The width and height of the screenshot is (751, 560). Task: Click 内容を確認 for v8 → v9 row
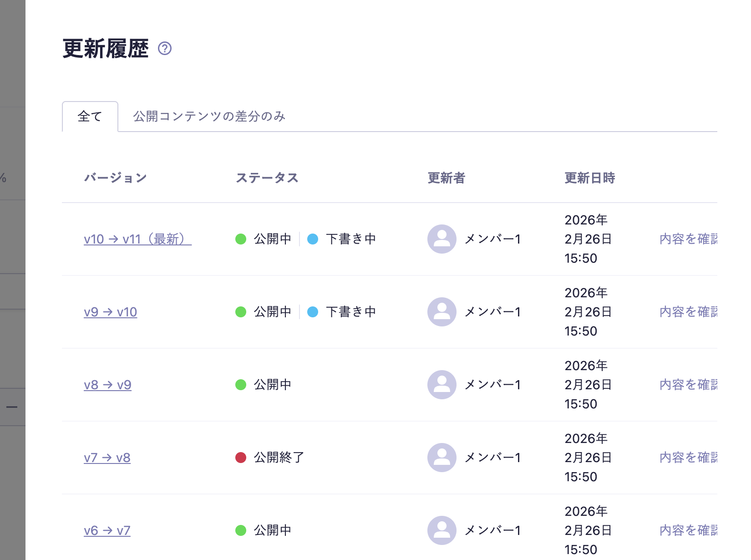tap(688, 385)
